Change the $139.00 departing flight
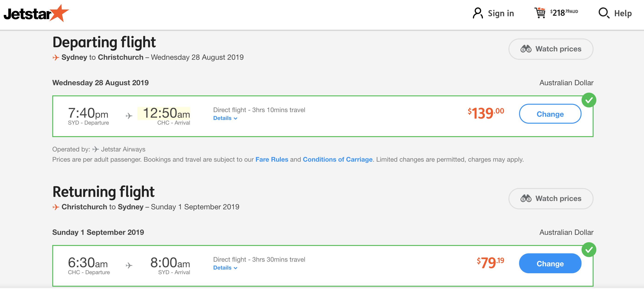 tap(550, 114)
